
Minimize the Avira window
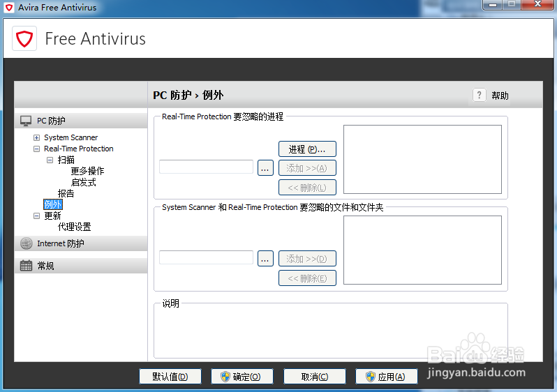tap(493, 5)
